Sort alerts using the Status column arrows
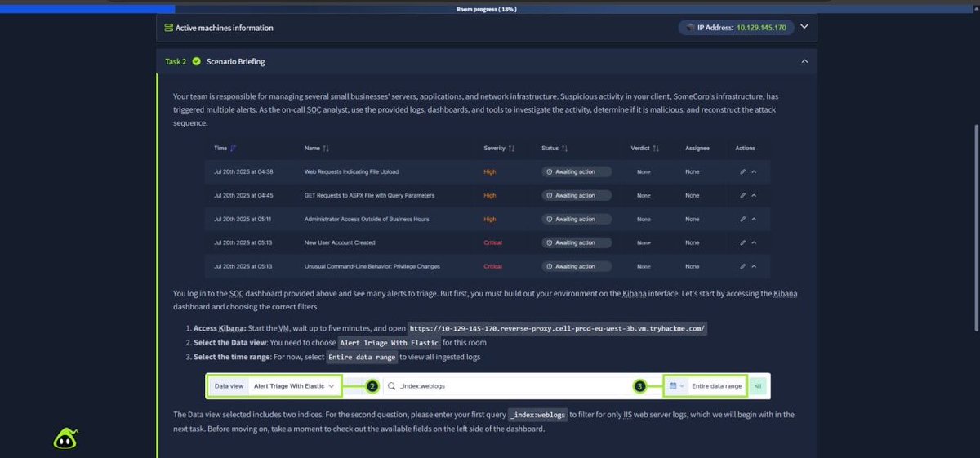Image resolution: width=980 pixels, height=458 pixels. 564,149
